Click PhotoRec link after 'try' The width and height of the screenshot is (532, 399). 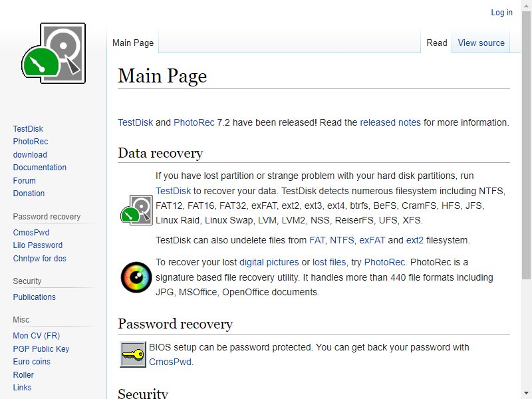384,262
